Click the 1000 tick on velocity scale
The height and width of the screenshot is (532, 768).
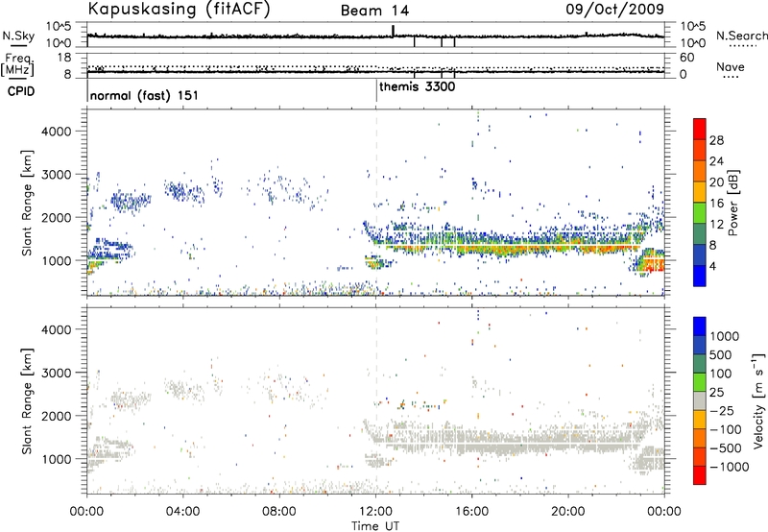tap(725, 336)
